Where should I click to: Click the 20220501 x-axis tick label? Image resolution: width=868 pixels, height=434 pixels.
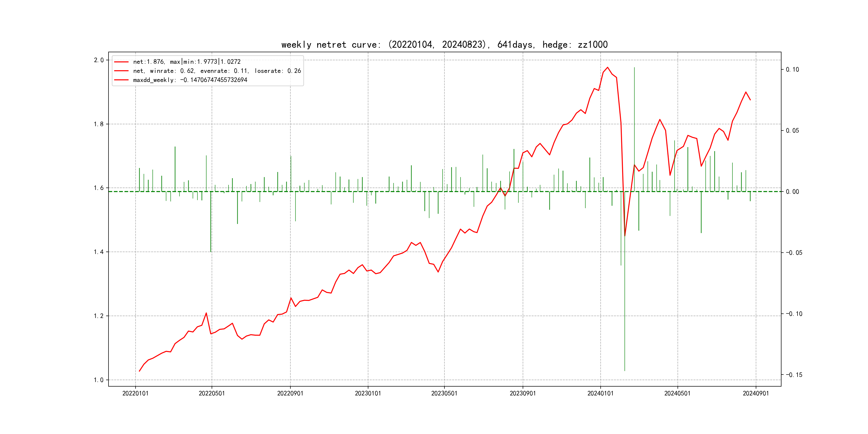pos(212,393)
